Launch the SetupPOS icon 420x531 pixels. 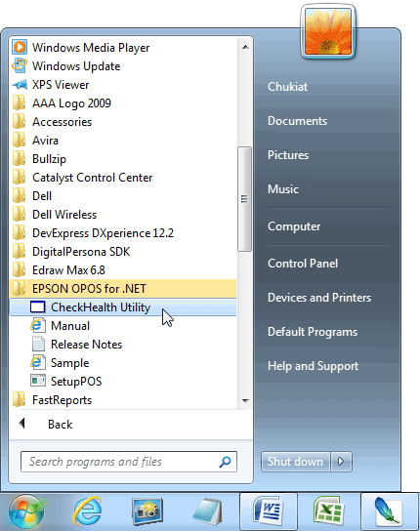tap(38, 381)
